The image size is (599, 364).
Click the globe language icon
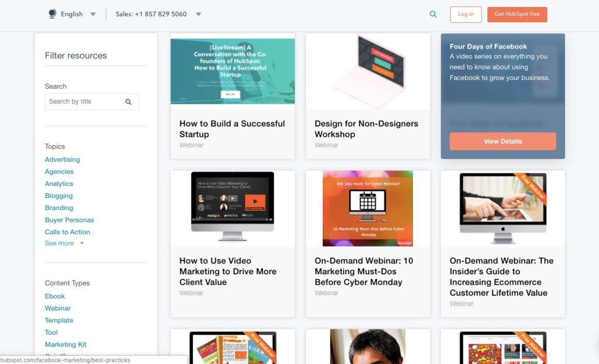[x=52, y=14]
